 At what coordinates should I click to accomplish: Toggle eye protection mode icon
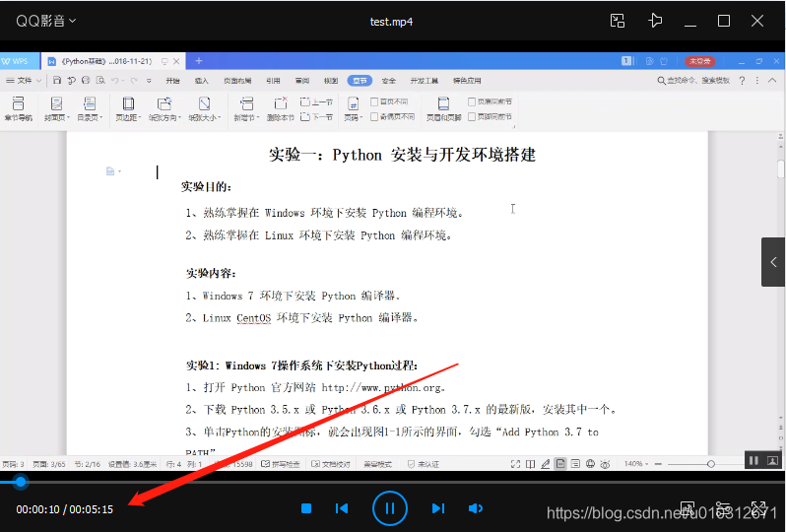[606, 464]
